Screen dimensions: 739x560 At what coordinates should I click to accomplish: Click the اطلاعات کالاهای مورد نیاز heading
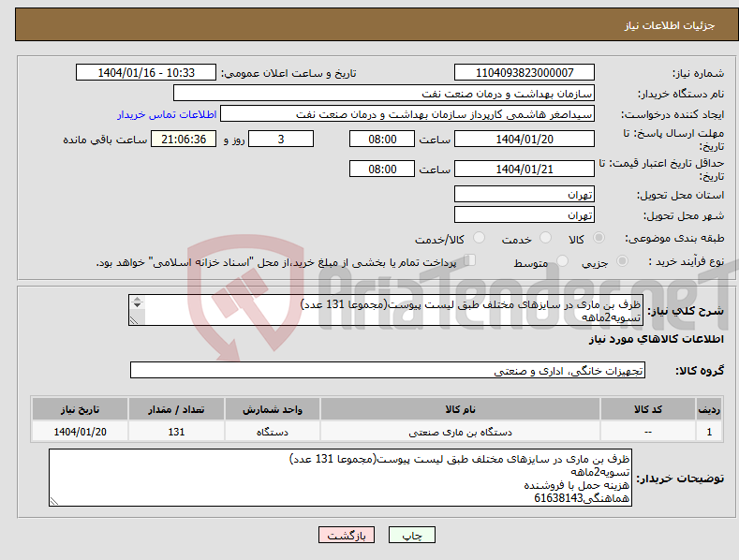pos(656,339)
